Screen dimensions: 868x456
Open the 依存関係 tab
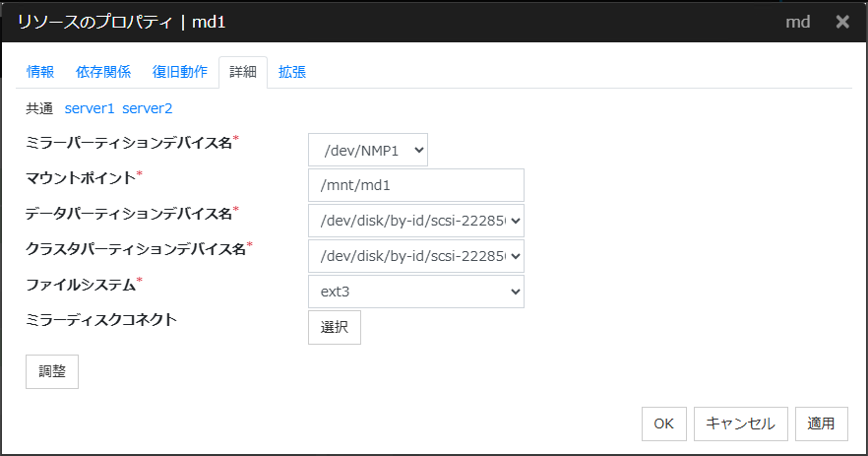click(103, 72)
